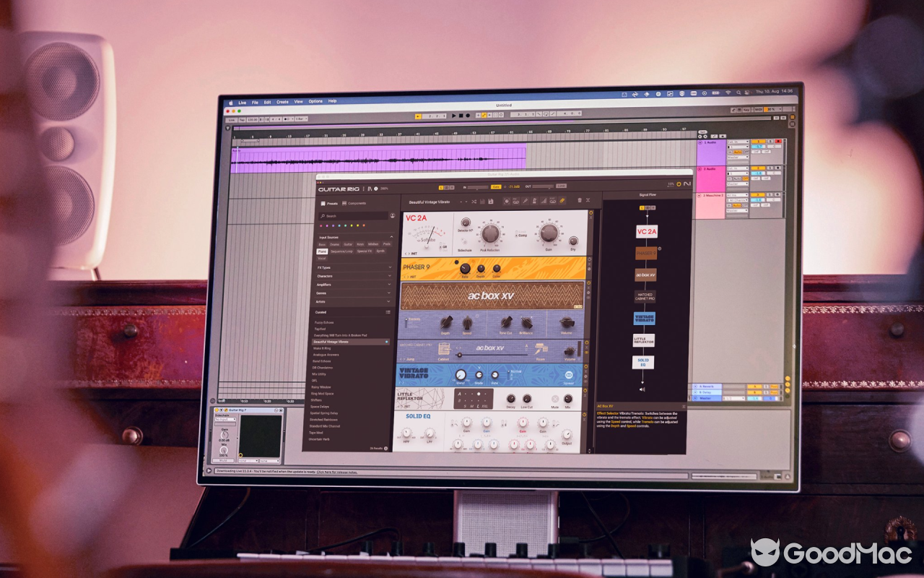Click the random preset shuffle icon
This screenshot has width=924, height=578.
pos(474,200)
